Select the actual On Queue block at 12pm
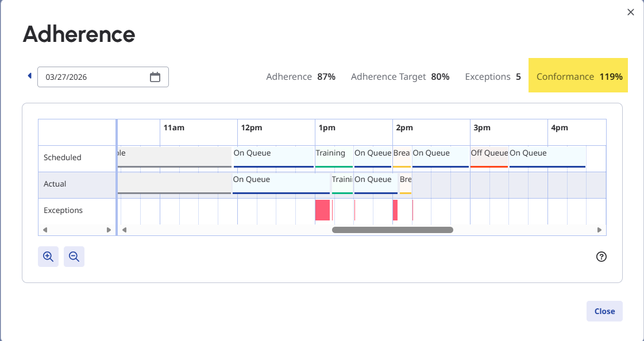Image resolution: width=644 pixels, height=341 pixels. pos(281,184)
